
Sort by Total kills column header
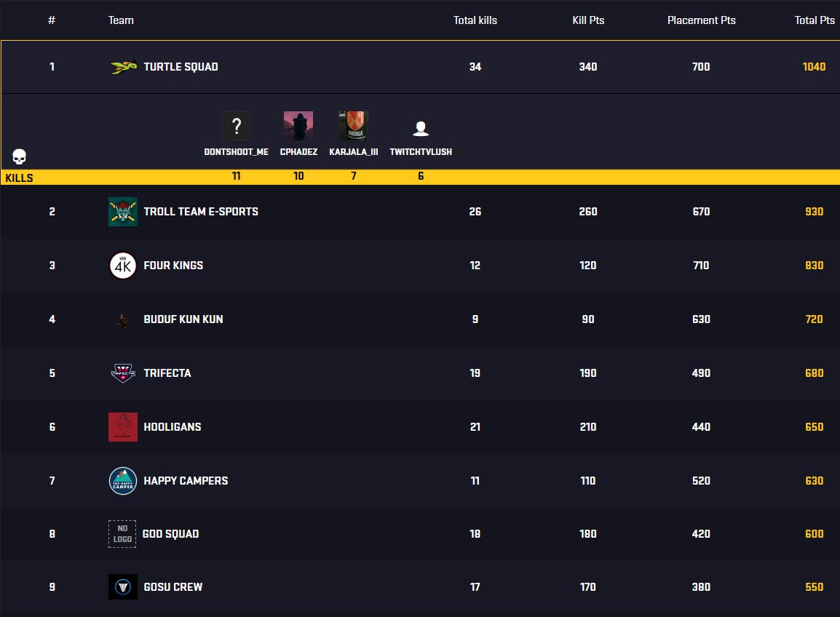[x=475, y=20]
